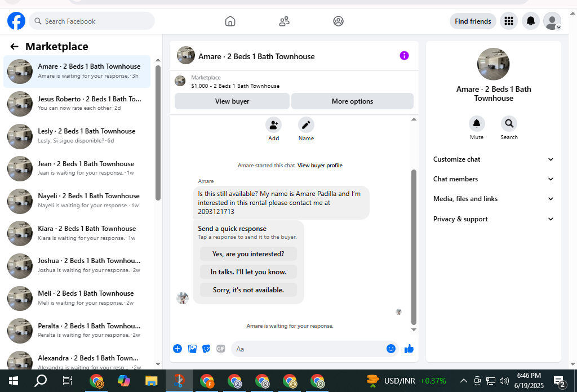The image size is (577, 392).
Task: Choose a GIF icon
Action: 220,349
